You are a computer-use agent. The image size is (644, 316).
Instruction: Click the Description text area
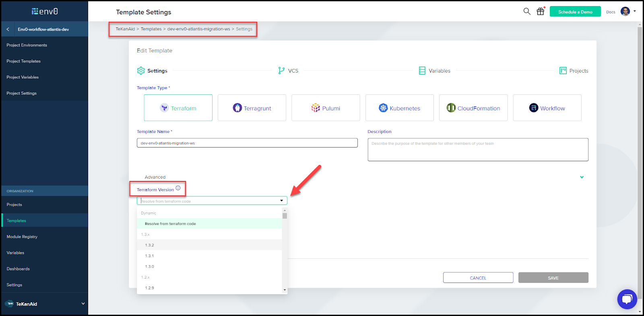point(478,150)
